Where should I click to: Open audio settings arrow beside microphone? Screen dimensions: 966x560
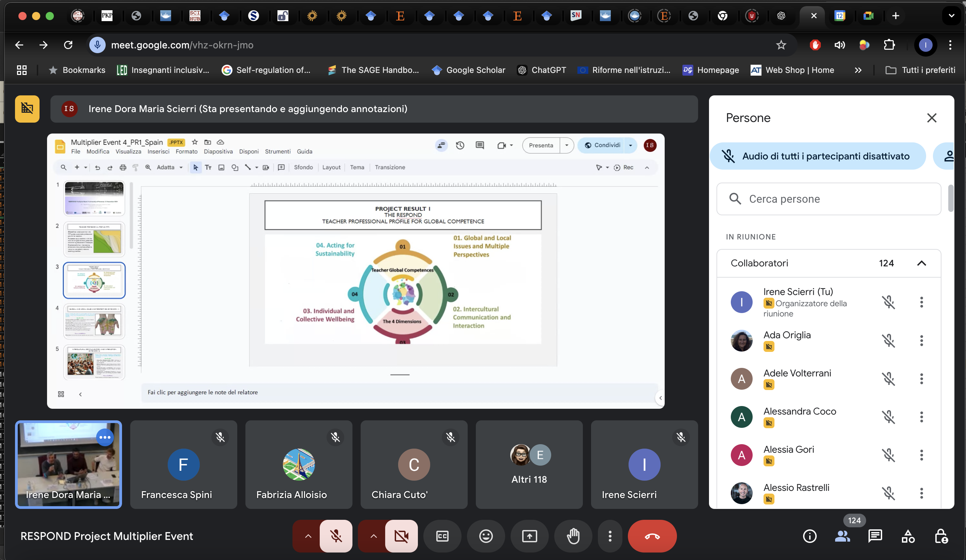pyautogui.click(x=308, y=536)
